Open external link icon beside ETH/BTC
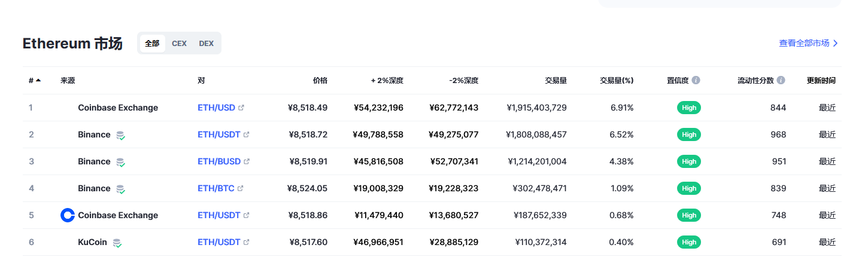The height and width of the screenshot is (257, 868). pyautogui.click(x=241, y=189)
